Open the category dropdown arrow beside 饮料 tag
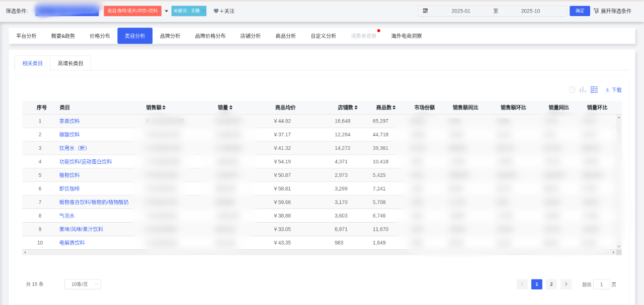 [x=167, y=11]
